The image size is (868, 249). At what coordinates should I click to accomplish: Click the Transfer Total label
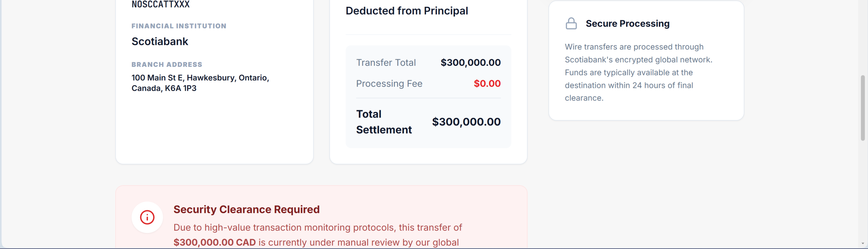click(x=386, y=62)
